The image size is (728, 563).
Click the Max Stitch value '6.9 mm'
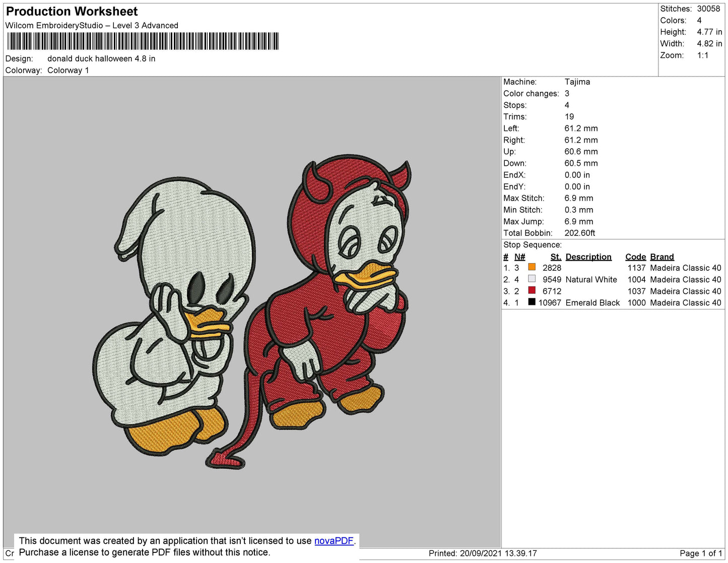(x=579, y=199)
